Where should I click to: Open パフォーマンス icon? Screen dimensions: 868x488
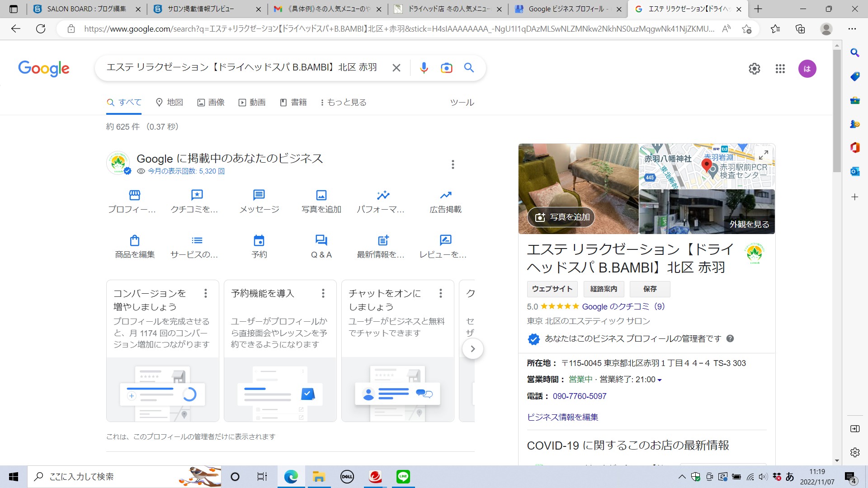[x=383, y=195]
